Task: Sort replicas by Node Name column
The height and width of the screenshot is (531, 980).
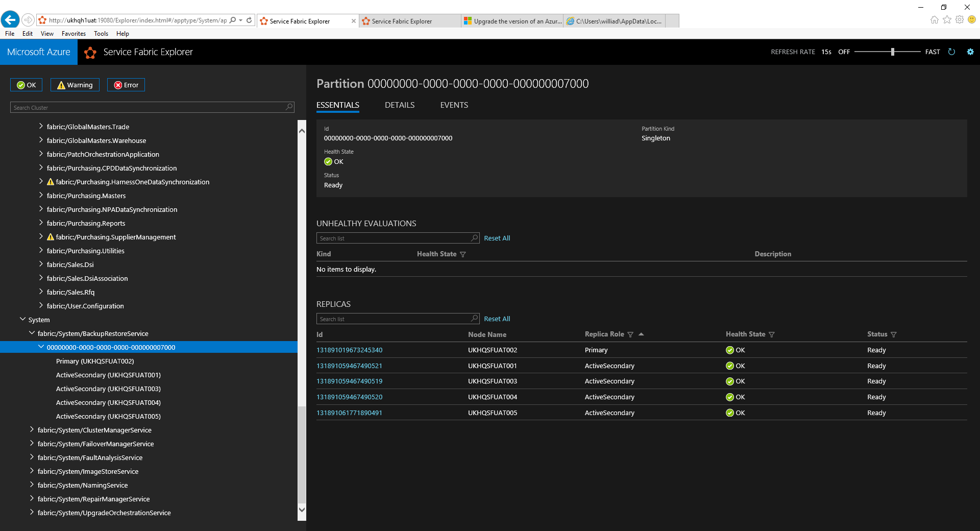Action: point(487,334)
